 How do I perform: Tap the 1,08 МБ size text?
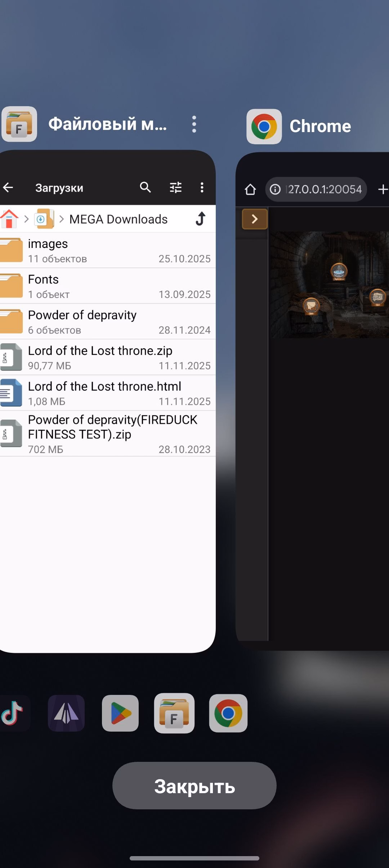[47, 402]
